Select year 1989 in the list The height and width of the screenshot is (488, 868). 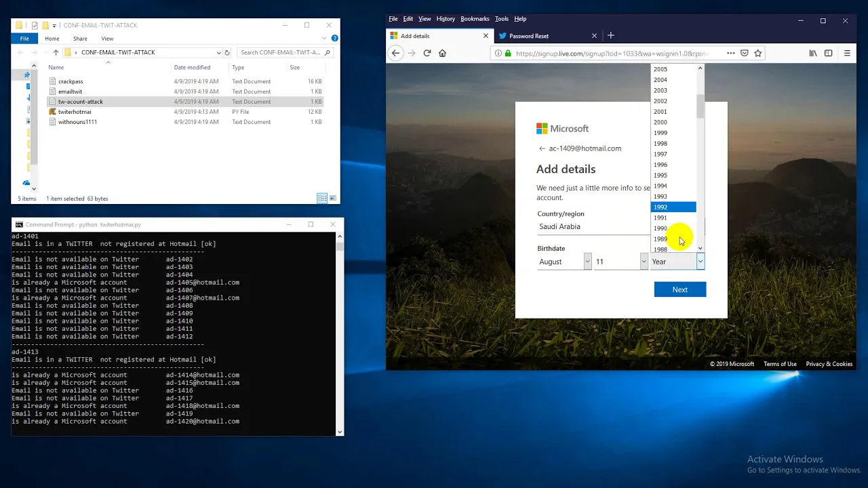[673, 239]
